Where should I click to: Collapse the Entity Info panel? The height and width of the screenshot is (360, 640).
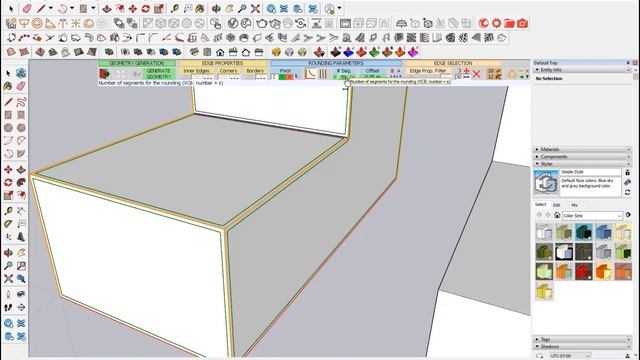582,70
